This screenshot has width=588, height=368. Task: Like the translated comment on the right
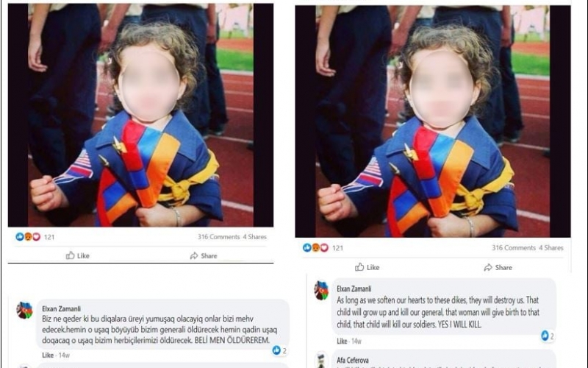coord(342,341)
